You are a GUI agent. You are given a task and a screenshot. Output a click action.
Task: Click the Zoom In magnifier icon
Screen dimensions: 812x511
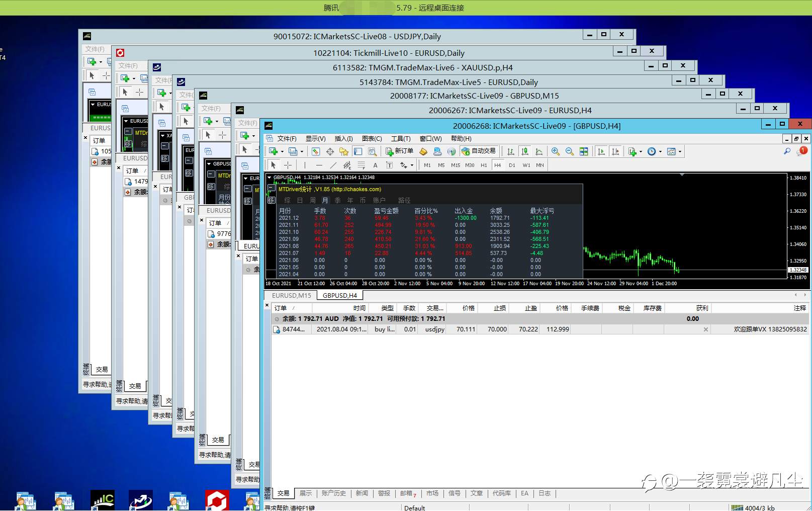555,151
